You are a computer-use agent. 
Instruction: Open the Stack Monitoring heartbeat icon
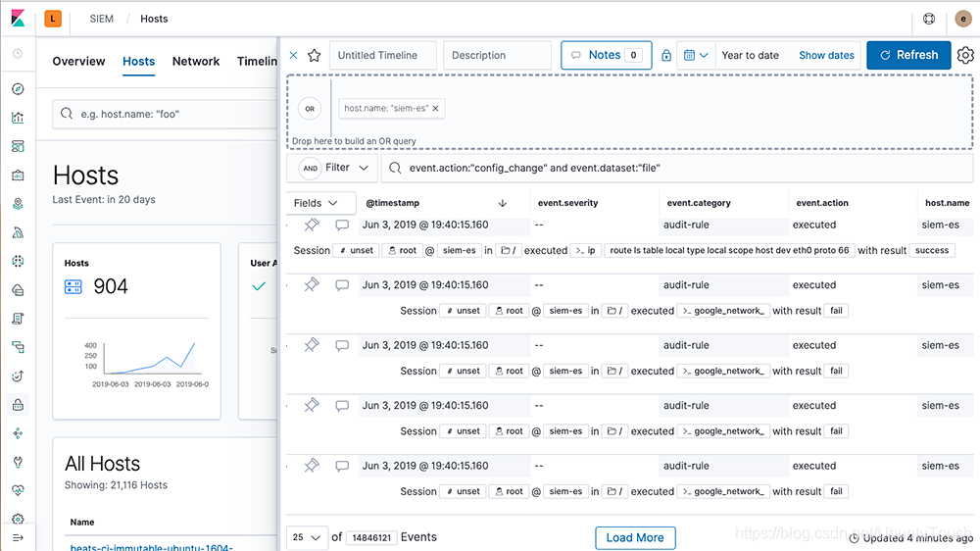(18, 490)
